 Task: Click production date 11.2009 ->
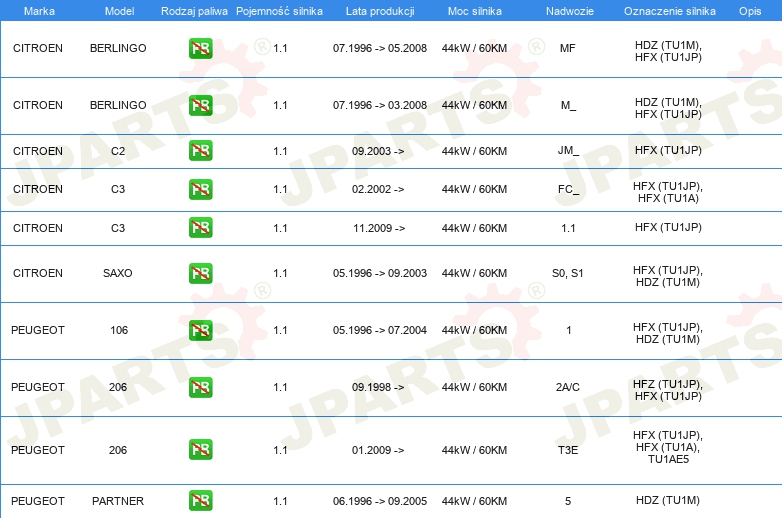(379, 228)
